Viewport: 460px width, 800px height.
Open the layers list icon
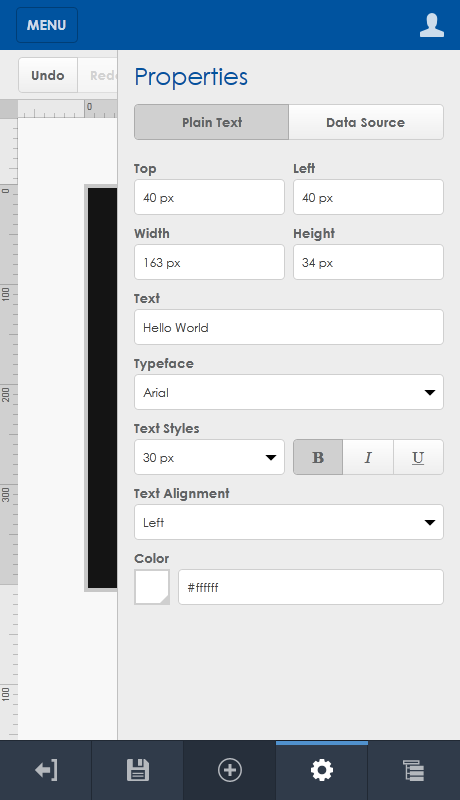[x=414, y=770]
